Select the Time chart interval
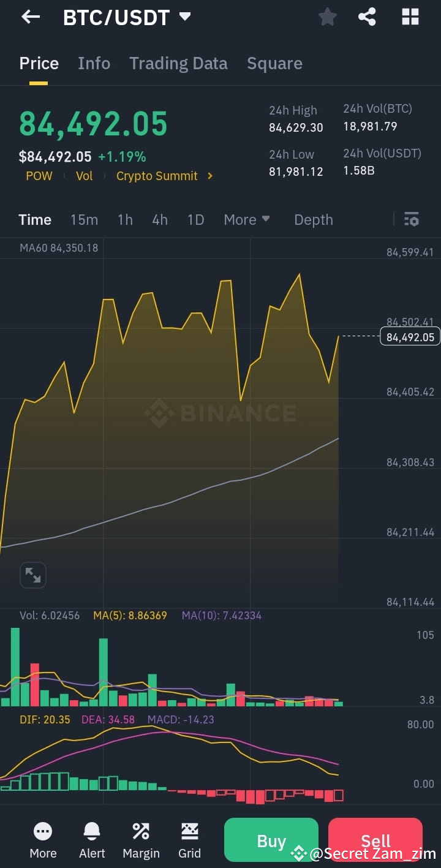Image resolution: width=441 pixels, height=868 pixels. [x=35, y=219]
